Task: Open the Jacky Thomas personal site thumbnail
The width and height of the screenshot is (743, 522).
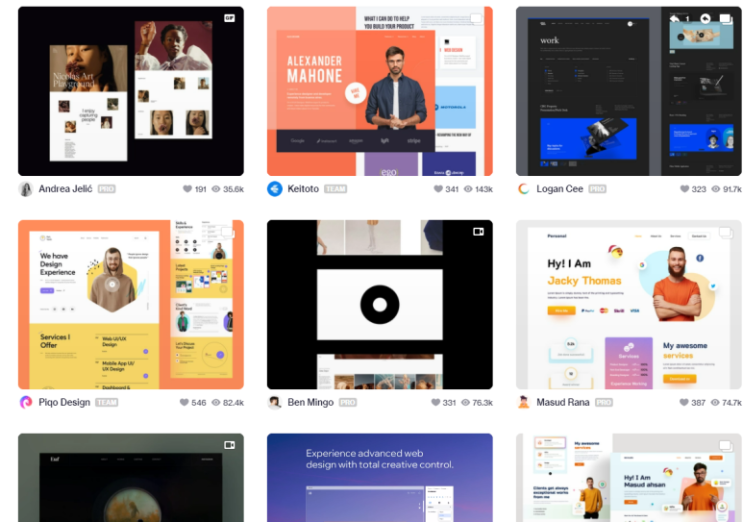Action: click(628, 305)
